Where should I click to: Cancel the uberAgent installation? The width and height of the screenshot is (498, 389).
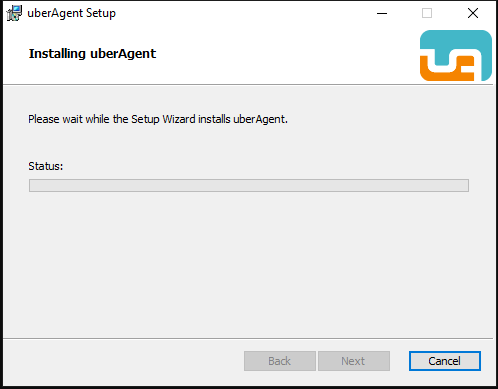[445, 361]
